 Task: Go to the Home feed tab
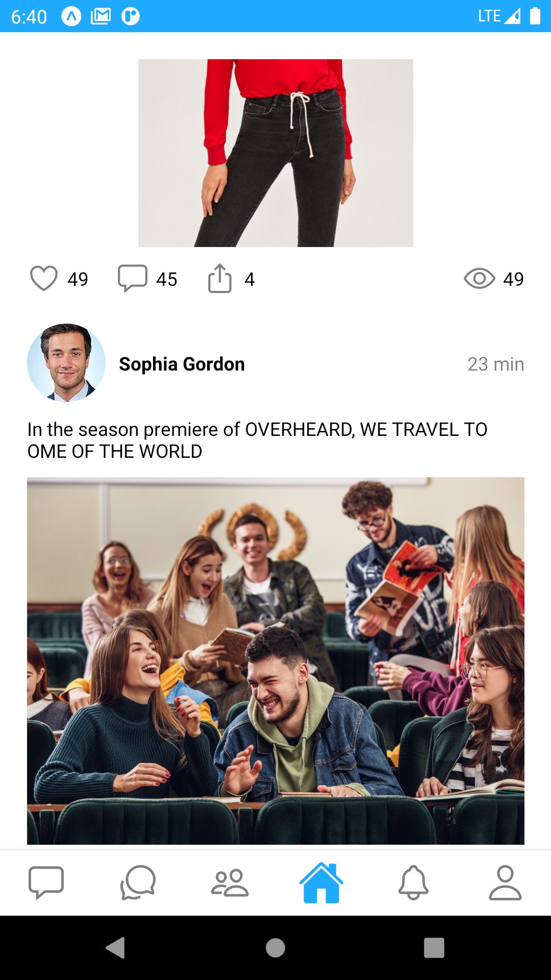pos(321,883)
